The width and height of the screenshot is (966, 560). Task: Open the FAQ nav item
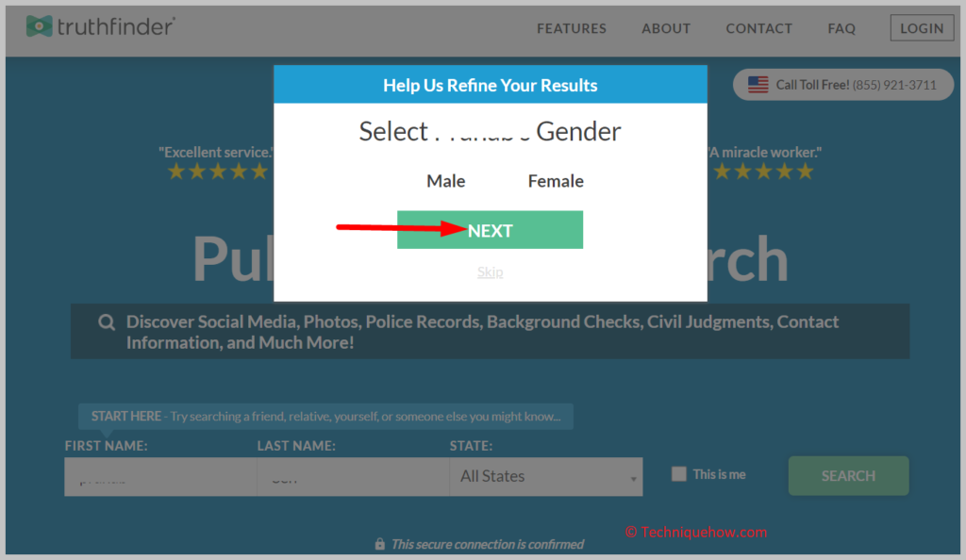(x=841, y=28)
